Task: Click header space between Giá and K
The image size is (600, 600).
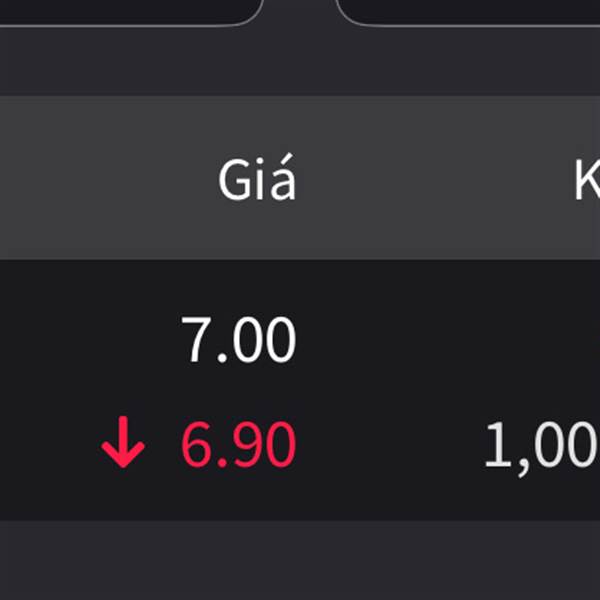Action: tap(434, 178)
